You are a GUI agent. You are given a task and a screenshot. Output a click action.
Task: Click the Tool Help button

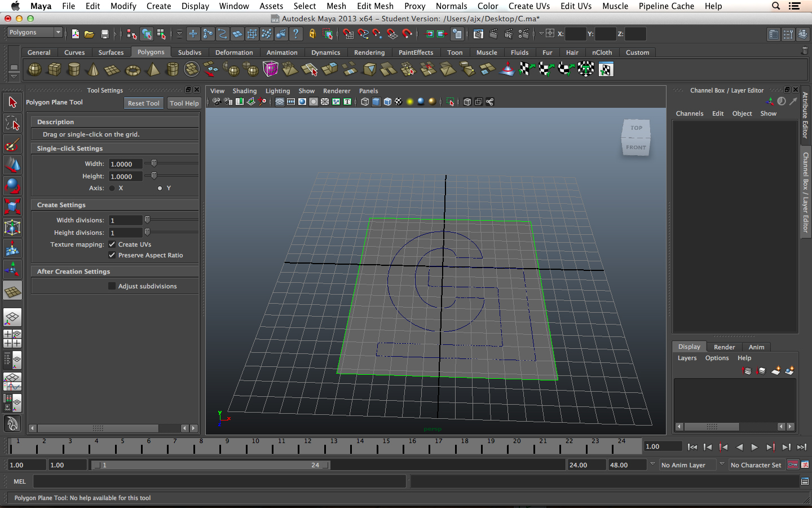pos(184,103)
